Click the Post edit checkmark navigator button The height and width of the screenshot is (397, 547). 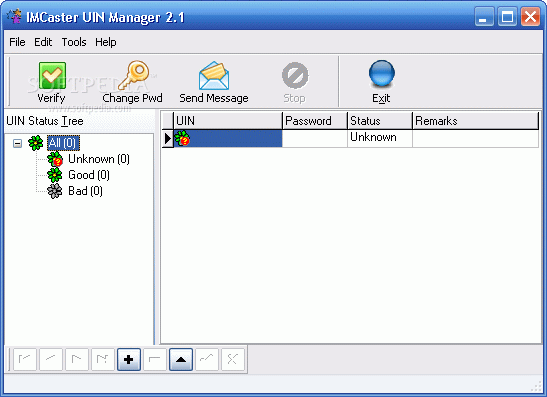pyautogui.click(x=207, y=359)
